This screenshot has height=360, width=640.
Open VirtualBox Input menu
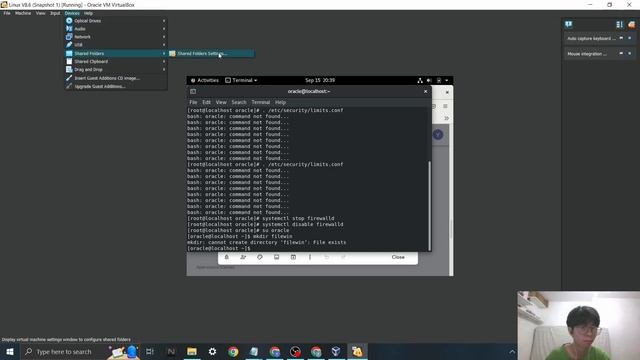55,13
